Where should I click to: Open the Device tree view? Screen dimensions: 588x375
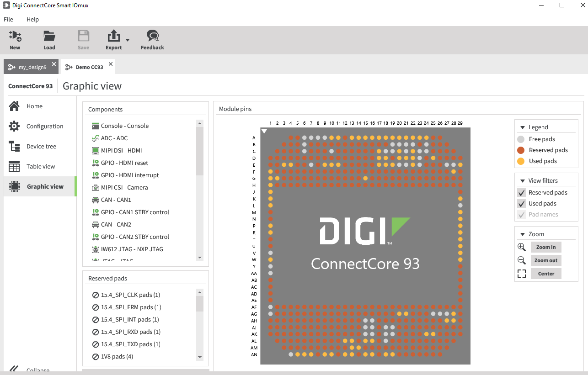[40, 146]
